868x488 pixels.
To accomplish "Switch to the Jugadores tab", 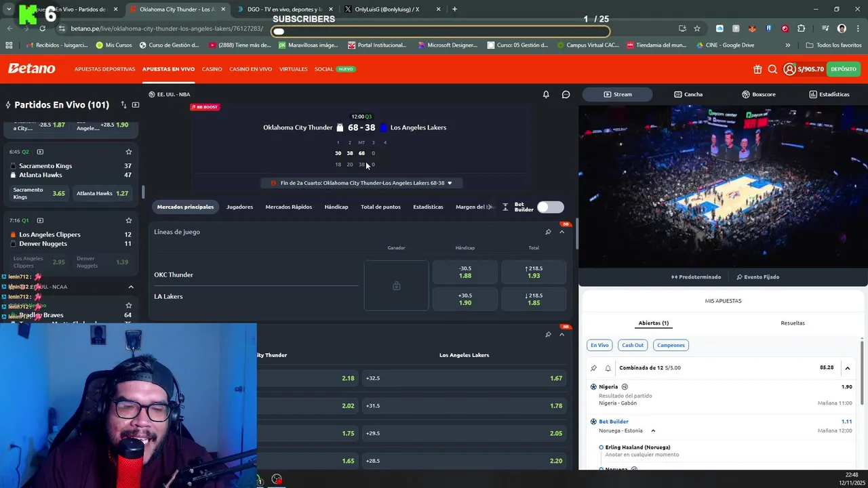I will pos(239,207).
